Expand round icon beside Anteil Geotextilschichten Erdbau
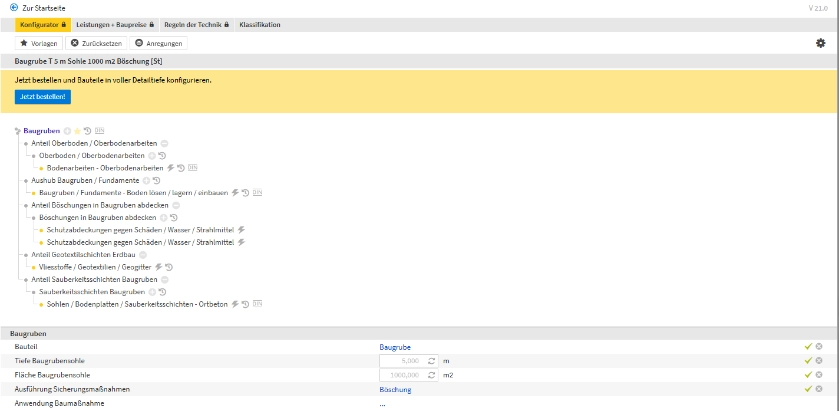This screenshot has width=839, height=411. [x=142, y=255]
